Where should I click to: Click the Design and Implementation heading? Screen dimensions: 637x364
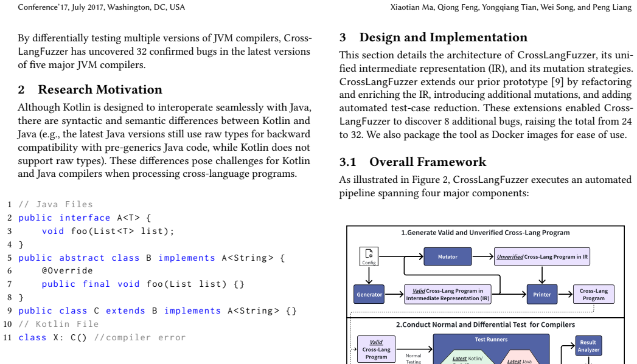(433, 37)
